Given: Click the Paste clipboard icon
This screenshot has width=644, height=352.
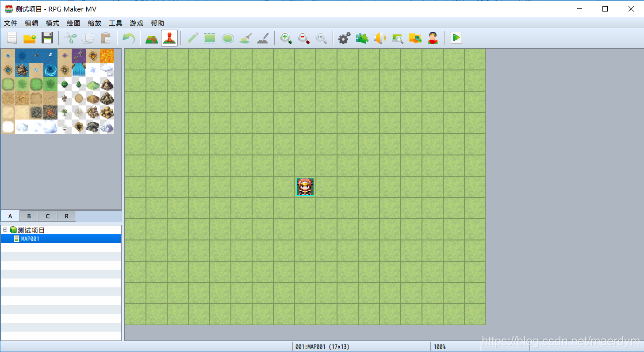Looking at the screenshot, I should tap(106, 38).
